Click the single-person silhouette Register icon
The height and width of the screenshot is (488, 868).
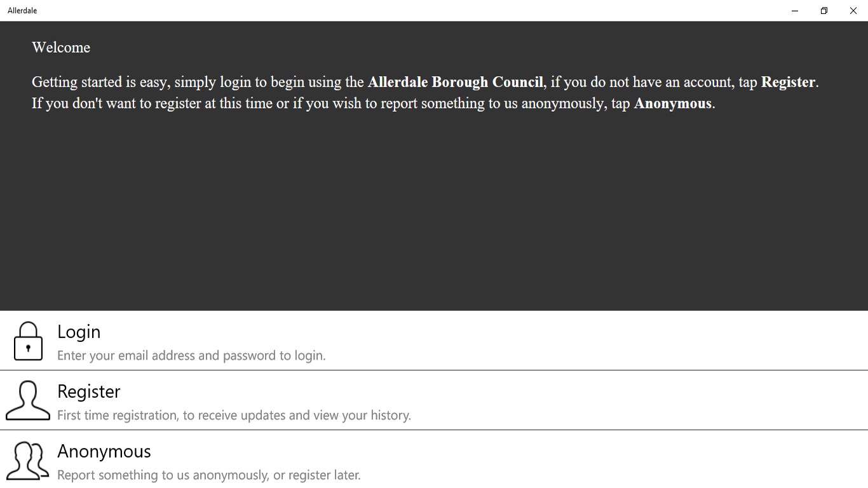(28, 400)
